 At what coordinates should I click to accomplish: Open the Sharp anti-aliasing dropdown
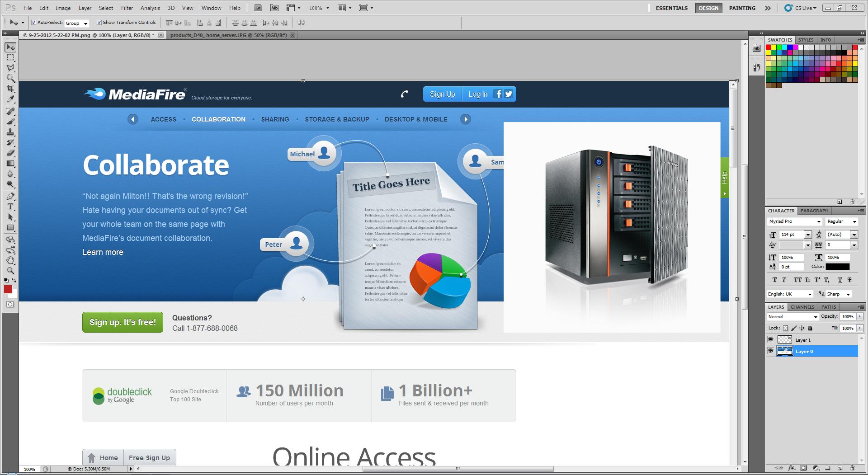(x=839, y=294)
